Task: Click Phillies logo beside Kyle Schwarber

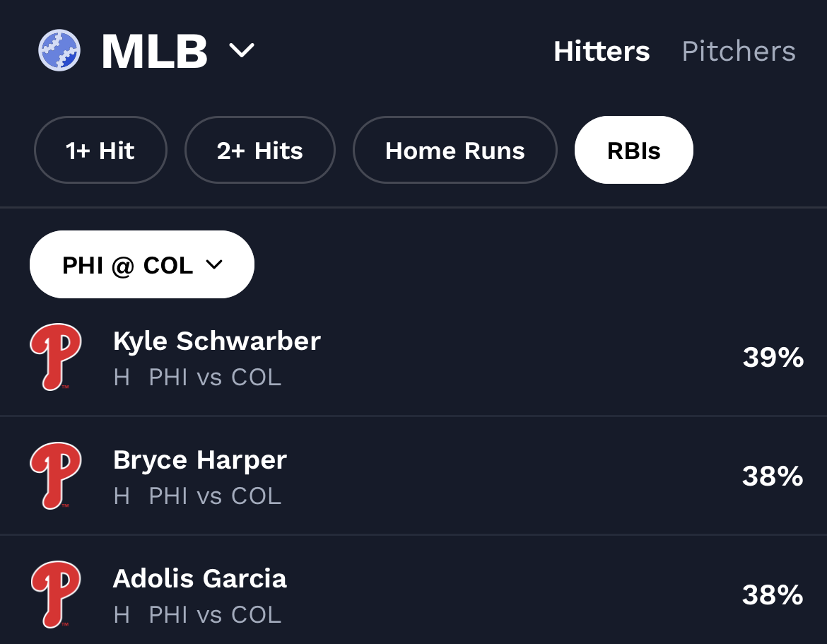Action: pyautogui.click(x=56, y=356)
